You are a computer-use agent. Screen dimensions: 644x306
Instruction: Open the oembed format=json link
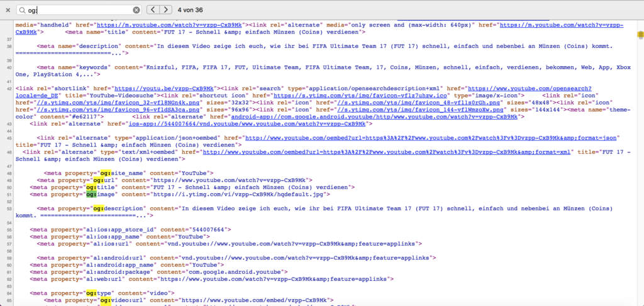coord(431,138)
